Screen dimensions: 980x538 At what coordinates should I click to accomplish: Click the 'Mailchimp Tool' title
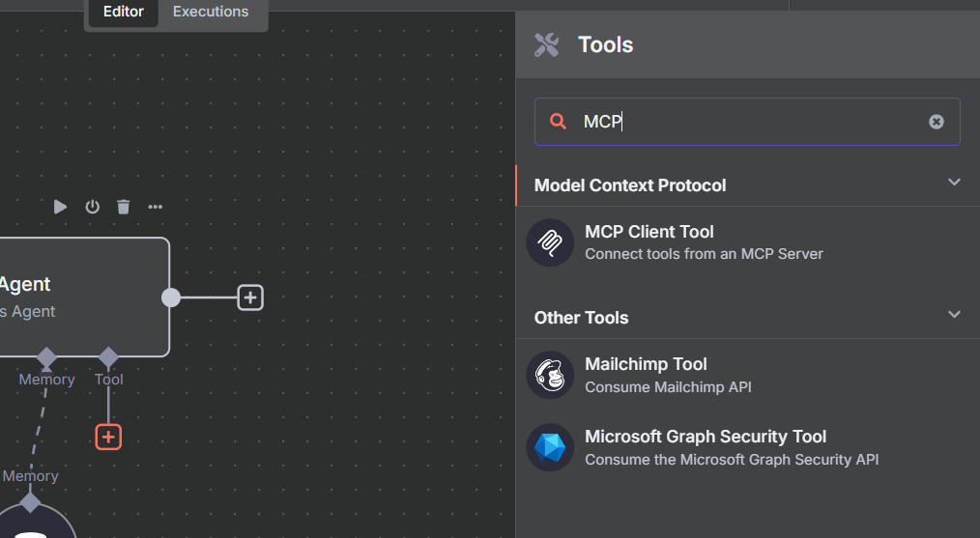[646, 364]
